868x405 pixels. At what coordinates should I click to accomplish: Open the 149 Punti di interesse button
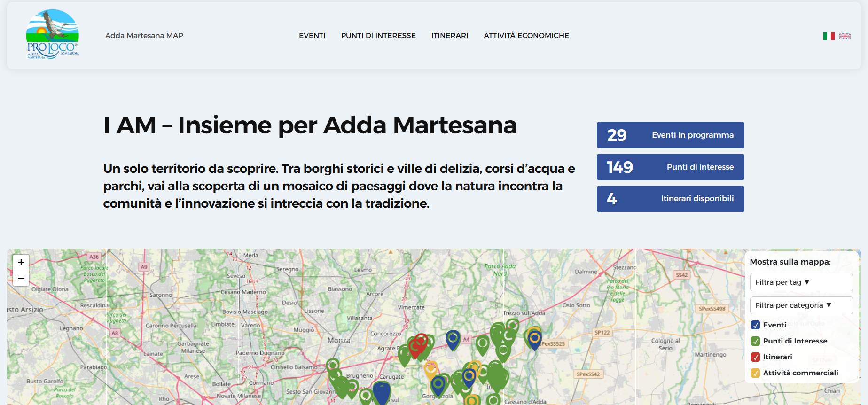pos(670,167)
